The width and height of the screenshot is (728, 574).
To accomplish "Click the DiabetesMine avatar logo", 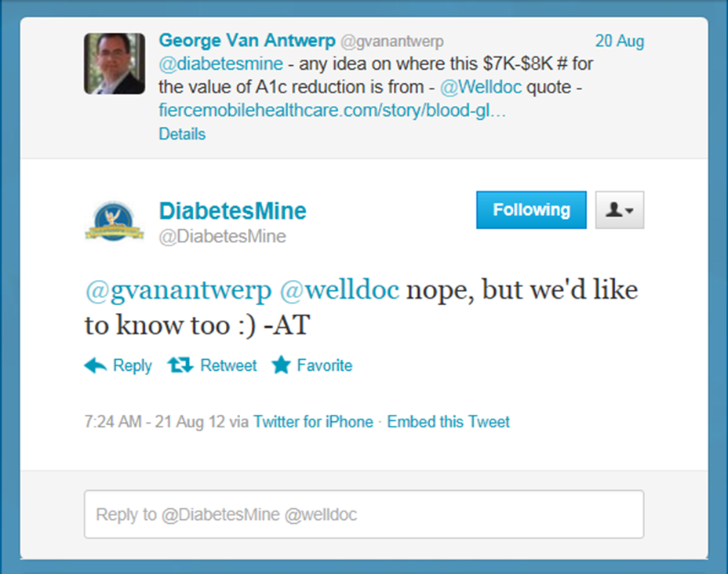I will (115, 221).
